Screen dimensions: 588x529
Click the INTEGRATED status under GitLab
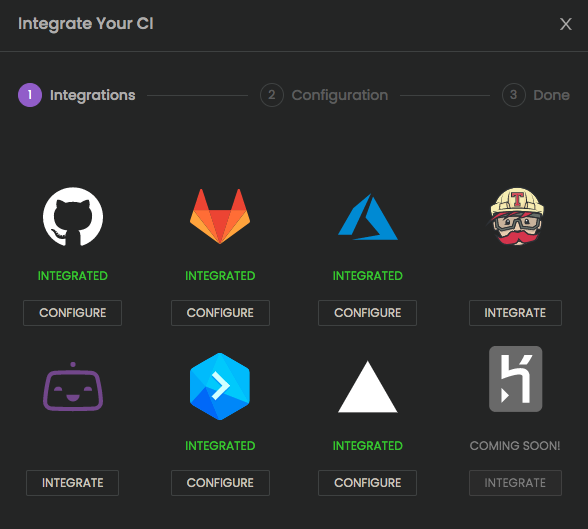click(x=220, y=276)
